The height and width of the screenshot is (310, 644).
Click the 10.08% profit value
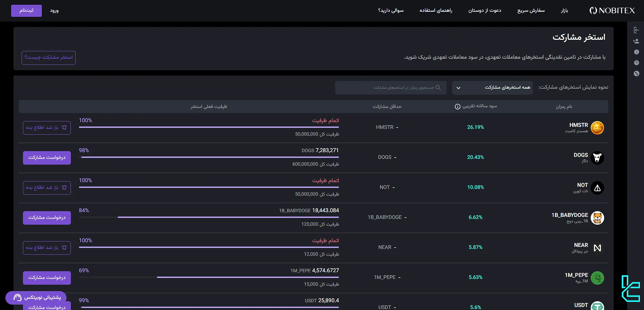pyautogui.click(x=476, y=187)
